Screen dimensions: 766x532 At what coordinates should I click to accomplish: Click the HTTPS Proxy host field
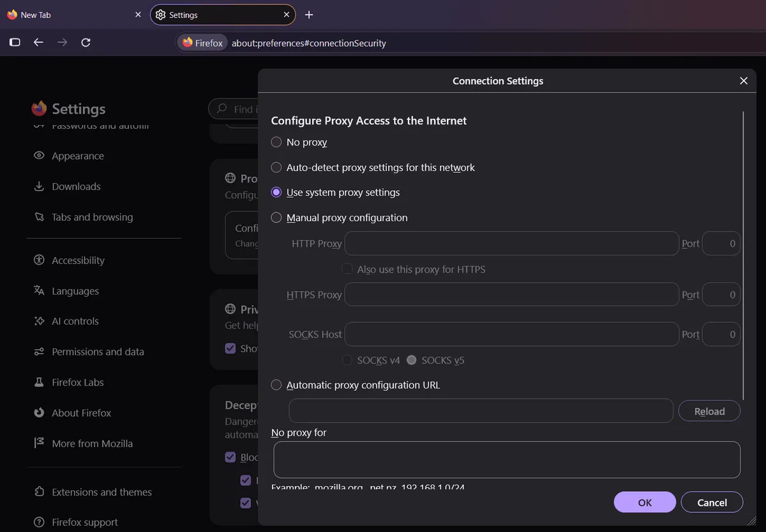point(511,295)
